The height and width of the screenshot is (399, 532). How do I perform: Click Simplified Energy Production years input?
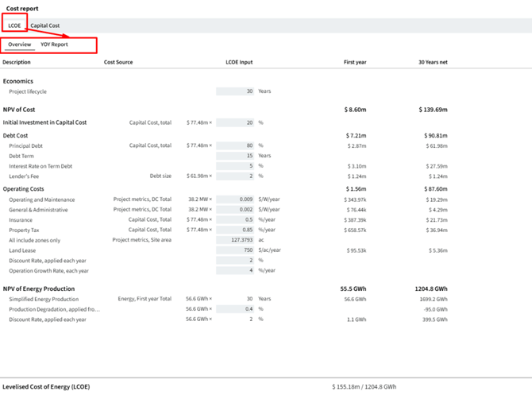(x=235, y=299)
